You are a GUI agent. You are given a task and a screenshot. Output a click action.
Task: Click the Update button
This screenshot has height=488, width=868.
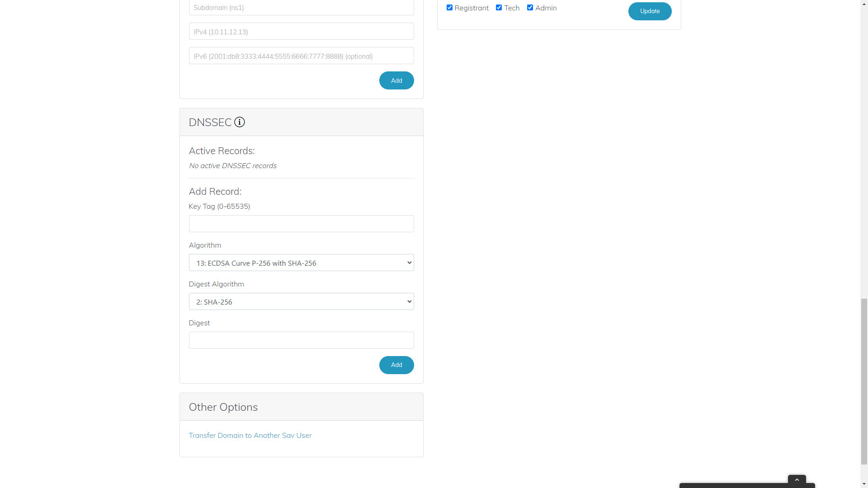[650, 11]
